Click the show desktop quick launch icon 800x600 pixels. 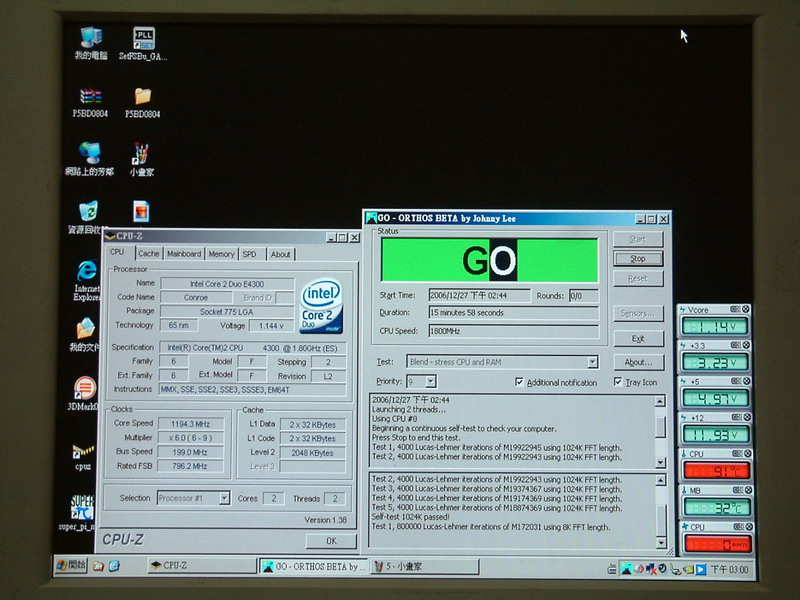pyautogui.click(x=98, y=566)
